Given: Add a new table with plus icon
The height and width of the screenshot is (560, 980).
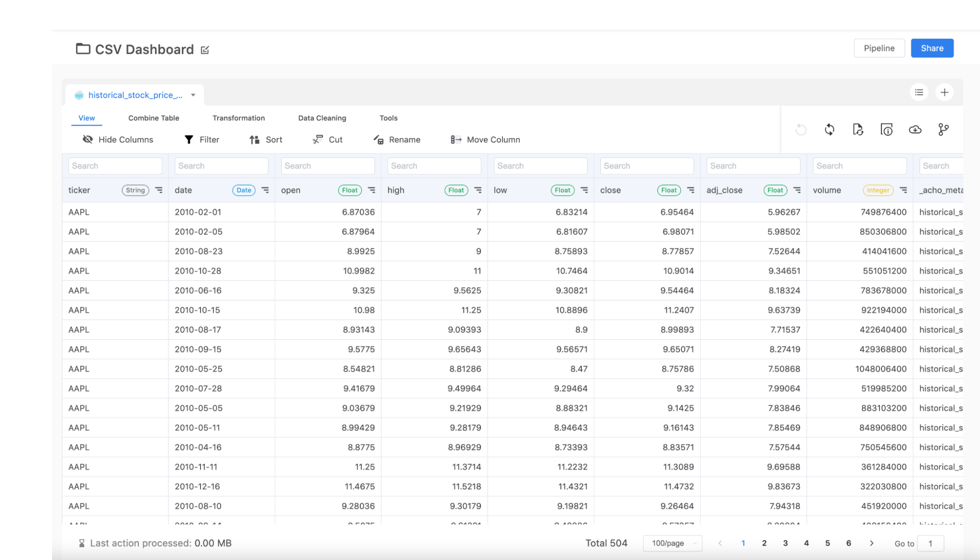Looking at the screenshot, I should (944, 92).
